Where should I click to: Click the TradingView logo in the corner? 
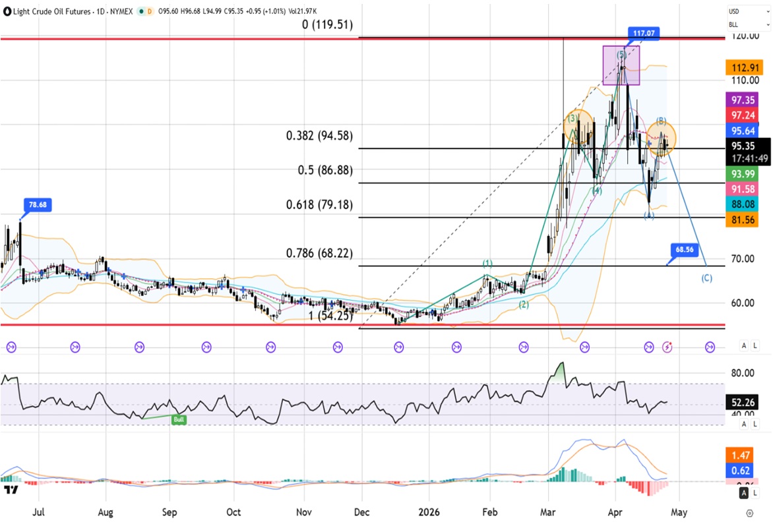coord(11,490)
